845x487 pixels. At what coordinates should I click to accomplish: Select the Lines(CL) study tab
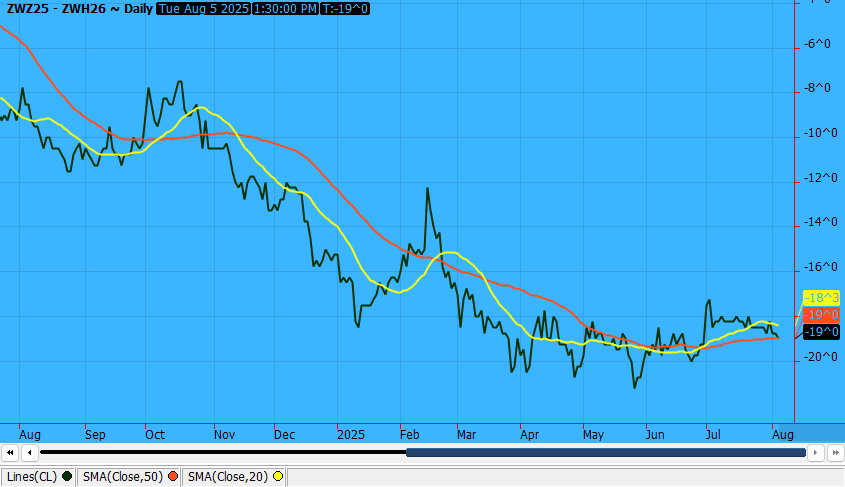[x=33, y=477]
